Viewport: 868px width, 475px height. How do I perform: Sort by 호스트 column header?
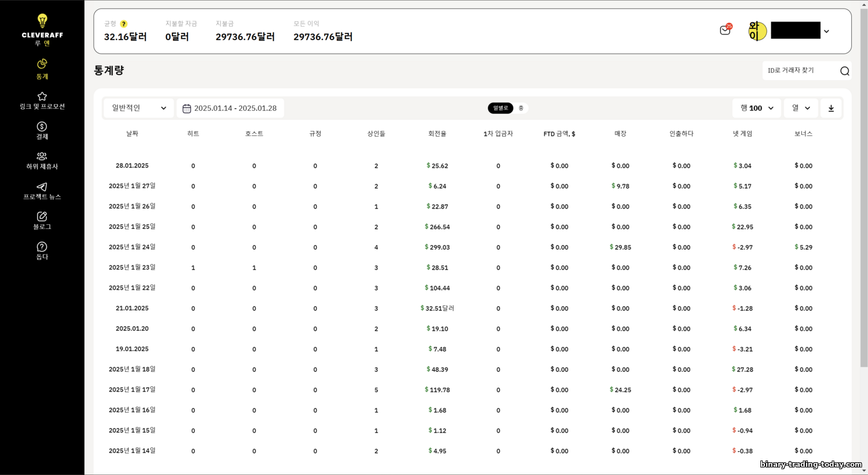(x=254, y=134)
